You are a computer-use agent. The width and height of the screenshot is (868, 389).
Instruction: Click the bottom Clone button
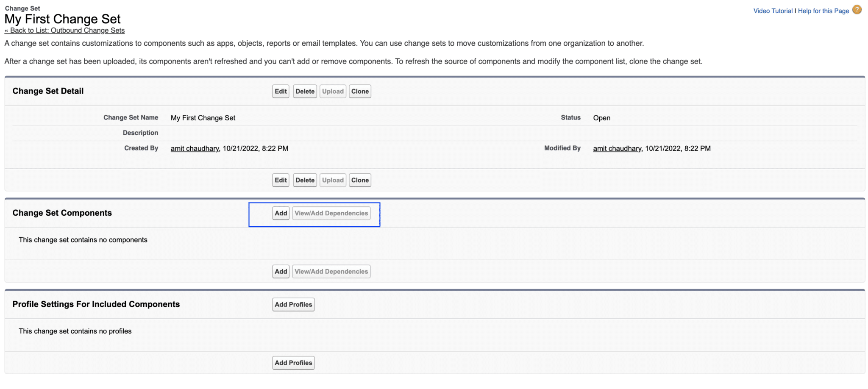(x=360, y=180)
